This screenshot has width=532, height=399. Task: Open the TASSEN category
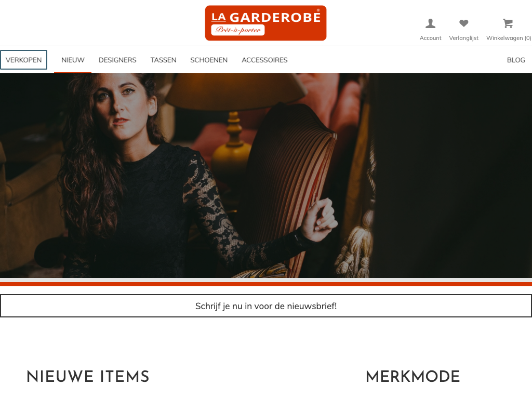[163, 60]
